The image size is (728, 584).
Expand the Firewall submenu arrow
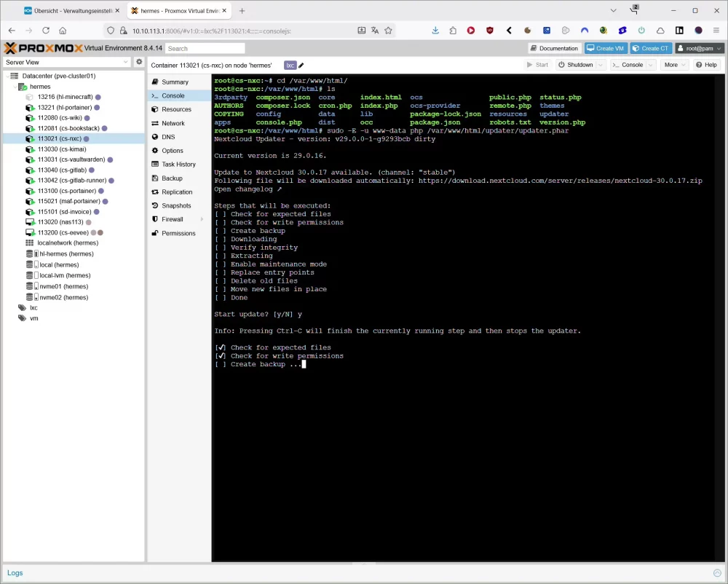coord(202,219)
